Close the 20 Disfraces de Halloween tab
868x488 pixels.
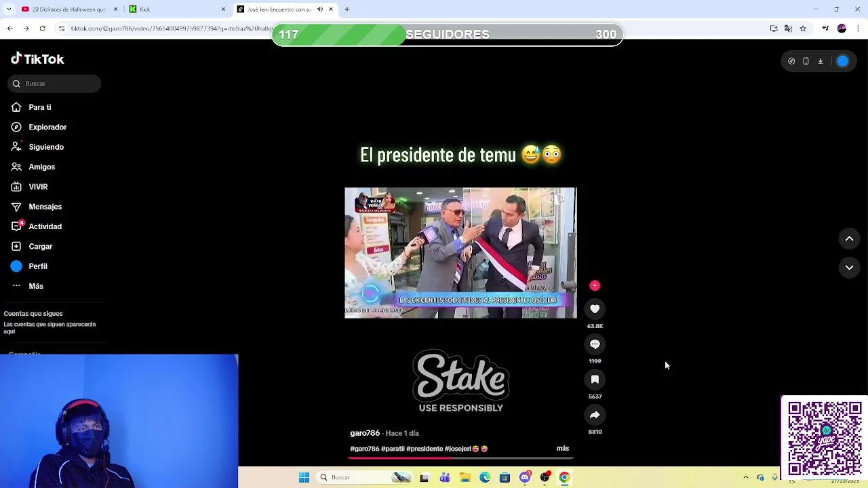click(x=115, y=9)
